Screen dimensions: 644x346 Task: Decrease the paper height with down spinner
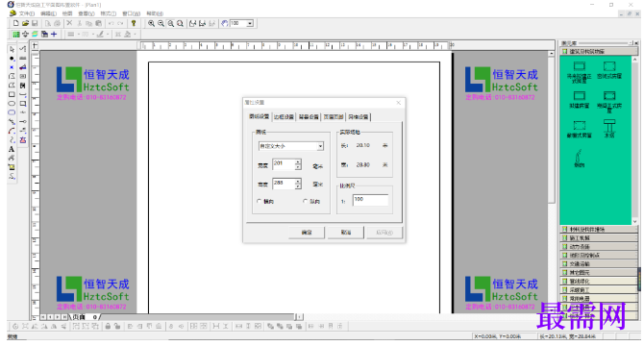point(298,186)
